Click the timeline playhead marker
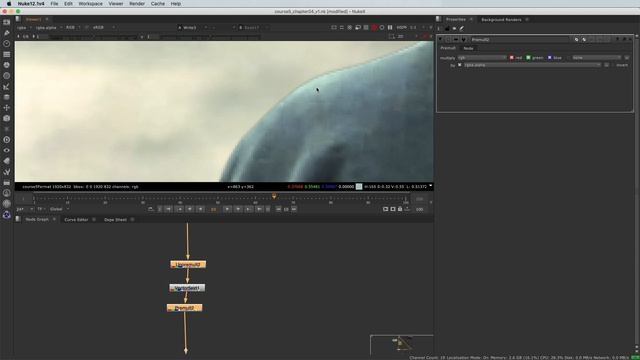640x360 pixels. click(274, 196)
